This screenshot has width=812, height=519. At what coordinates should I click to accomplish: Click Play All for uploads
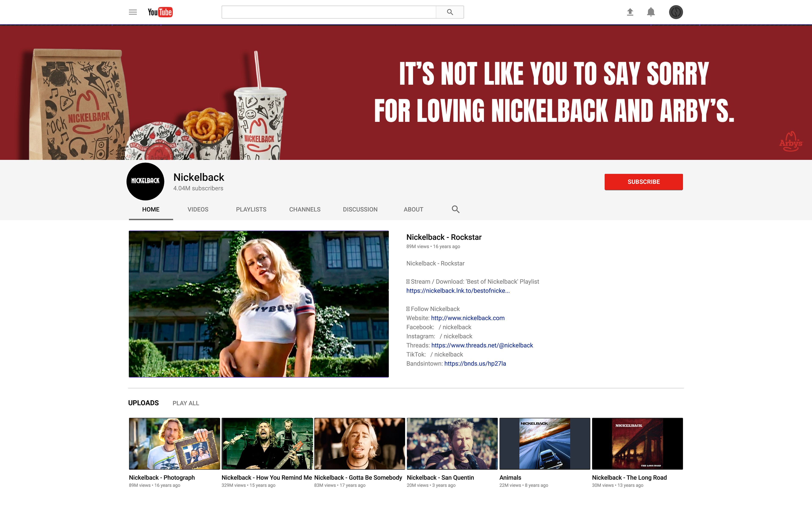pos(186,403)
